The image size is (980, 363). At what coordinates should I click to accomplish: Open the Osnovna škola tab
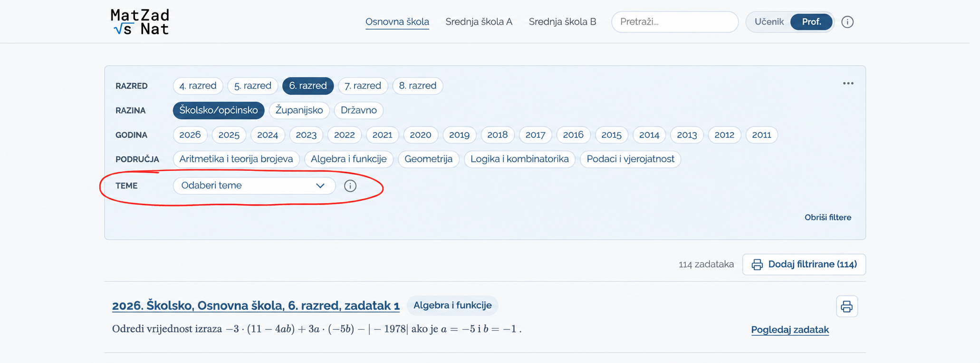click(397, 22)
